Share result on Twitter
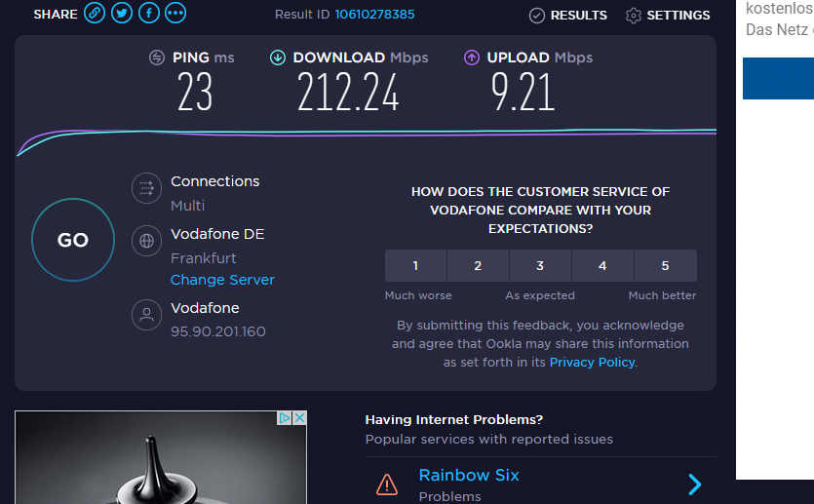 pyautogui.click(x=122, y=13)
